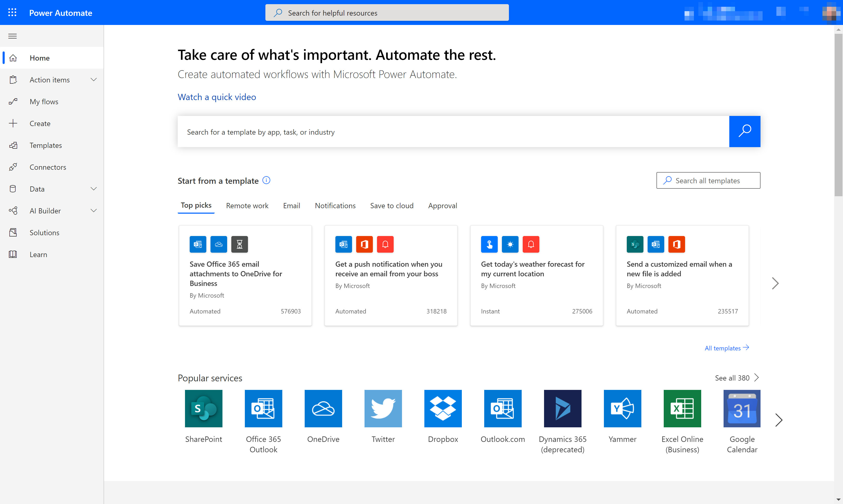The width and height of the screenshot is (843, 504).
Task: Click the Twitter service icon
Action: pyautogui.click(x=382, y=408)
